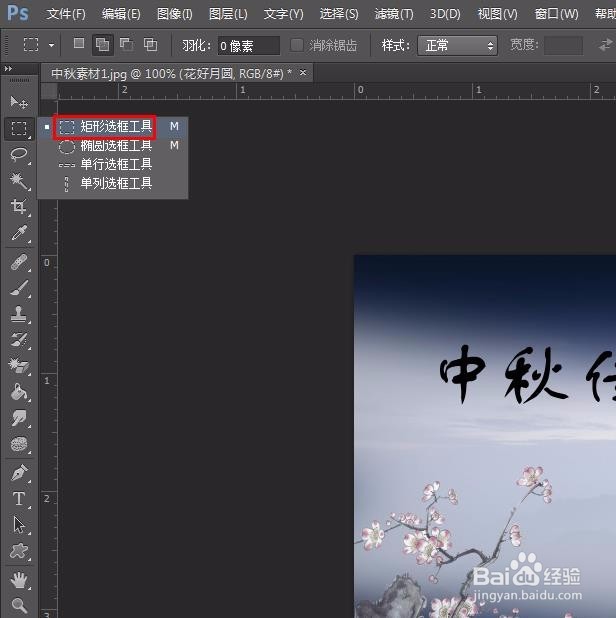Select the Brush tool
This screenshot has width=616, height=618.
pyautogui.click(x=19, y=288)
